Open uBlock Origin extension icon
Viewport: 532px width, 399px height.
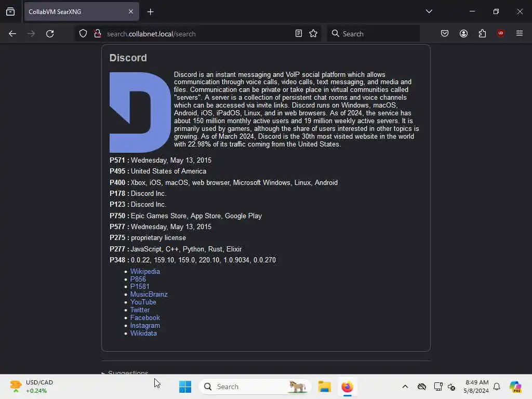500,33
